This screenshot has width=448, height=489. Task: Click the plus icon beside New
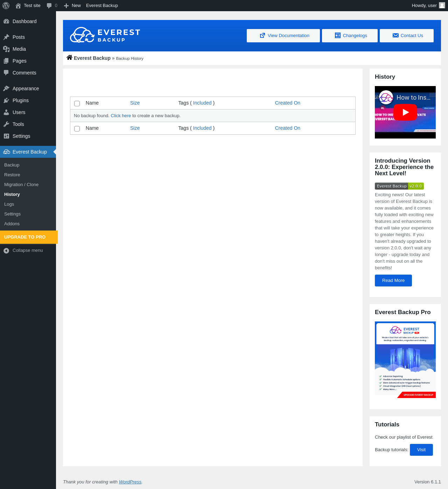[x=66, y=6]
